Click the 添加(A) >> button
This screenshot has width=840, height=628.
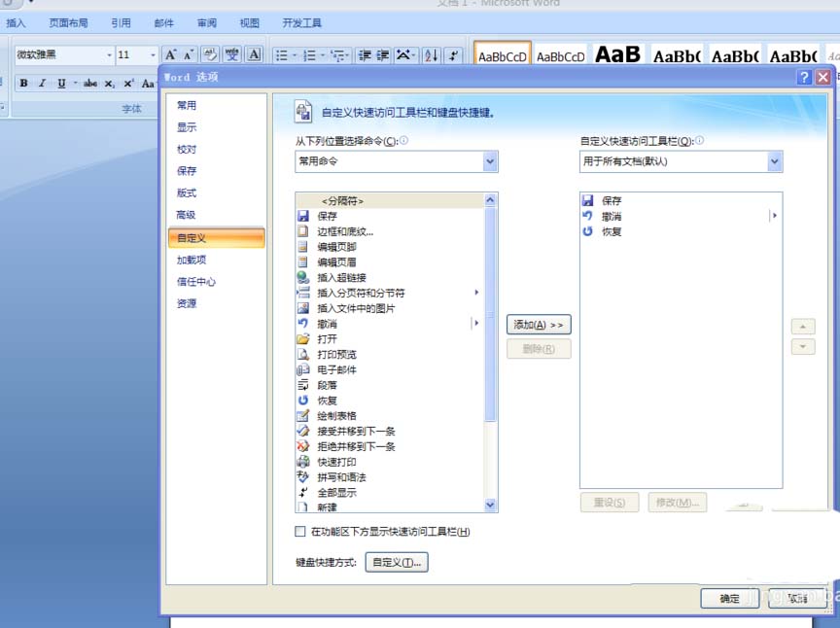(x=539, y=325)
